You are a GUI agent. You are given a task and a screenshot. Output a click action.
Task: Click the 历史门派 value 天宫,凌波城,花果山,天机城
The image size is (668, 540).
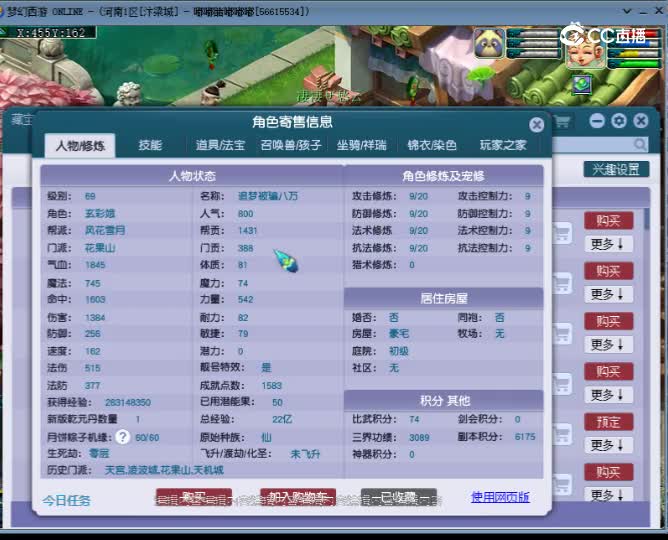point(164,470)
